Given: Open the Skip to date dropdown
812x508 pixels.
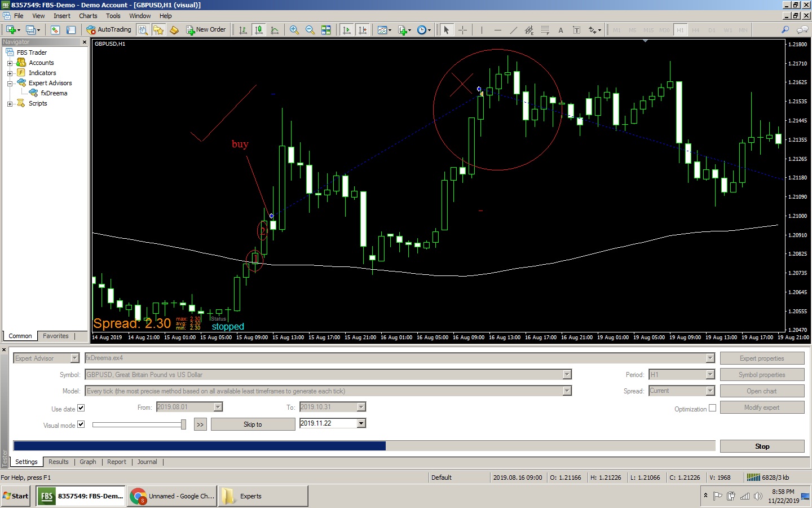Looking at the screenshot, I should (361, 423).
